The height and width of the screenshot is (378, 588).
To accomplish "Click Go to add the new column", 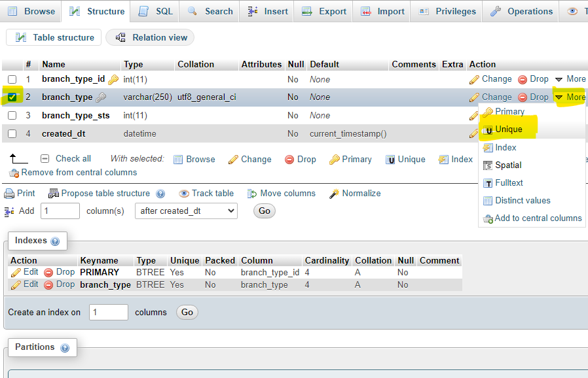I will (264, 211).
